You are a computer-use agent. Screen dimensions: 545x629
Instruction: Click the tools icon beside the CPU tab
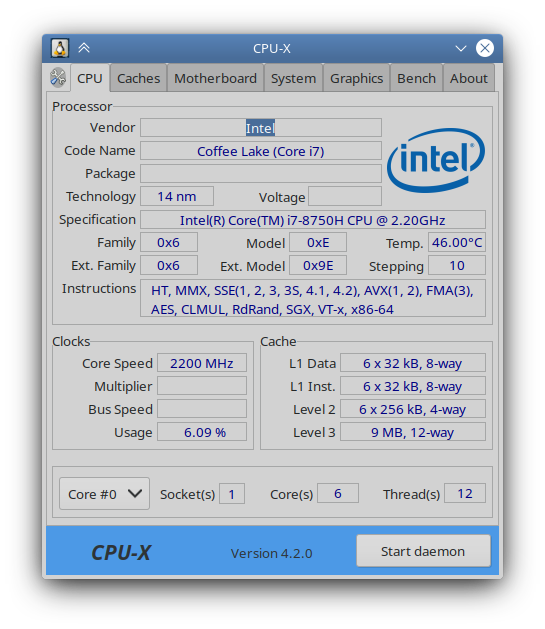pyautogui.click(x=58, y=77)
